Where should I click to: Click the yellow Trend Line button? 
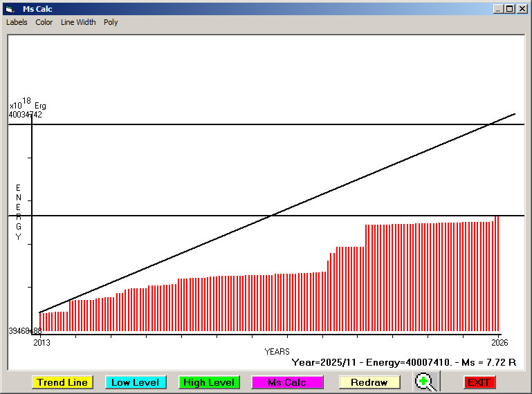coord(62,382)
